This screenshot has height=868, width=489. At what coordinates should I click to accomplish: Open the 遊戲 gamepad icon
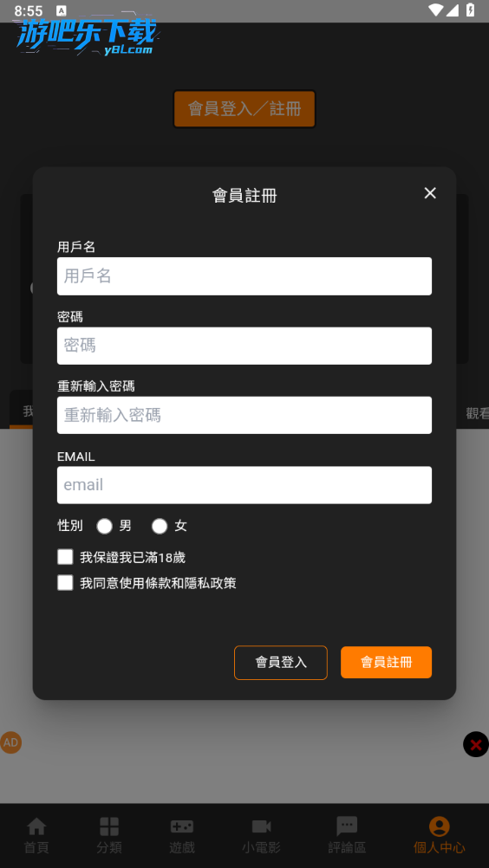tap(182, 826)
